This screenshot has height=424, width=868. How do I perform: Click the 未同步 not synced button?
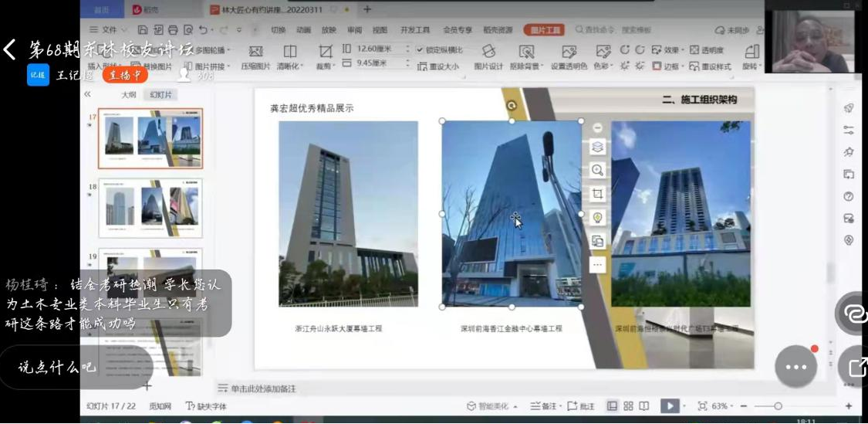pos(732,30)
